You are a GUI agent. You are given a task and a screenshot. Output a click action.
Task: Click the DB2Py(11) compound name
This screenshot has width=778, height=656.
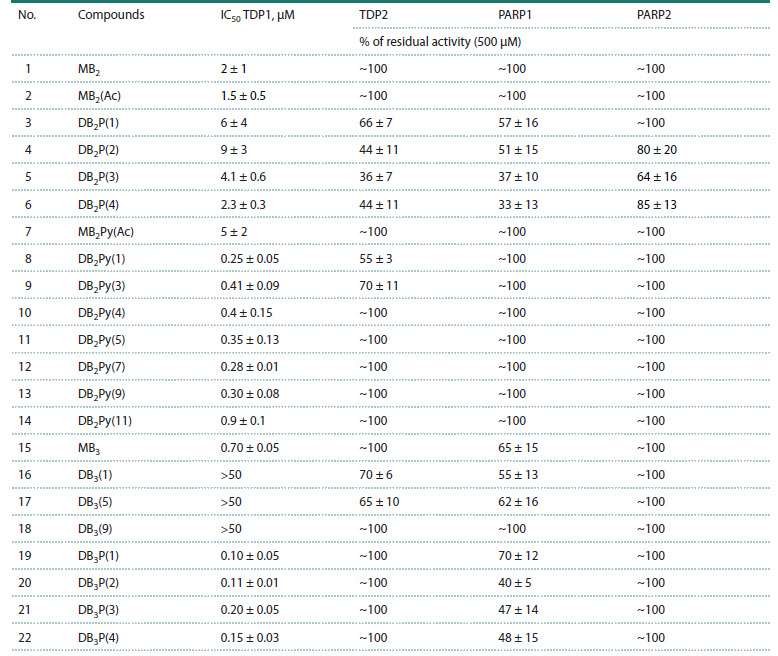[x=105, y=421]
